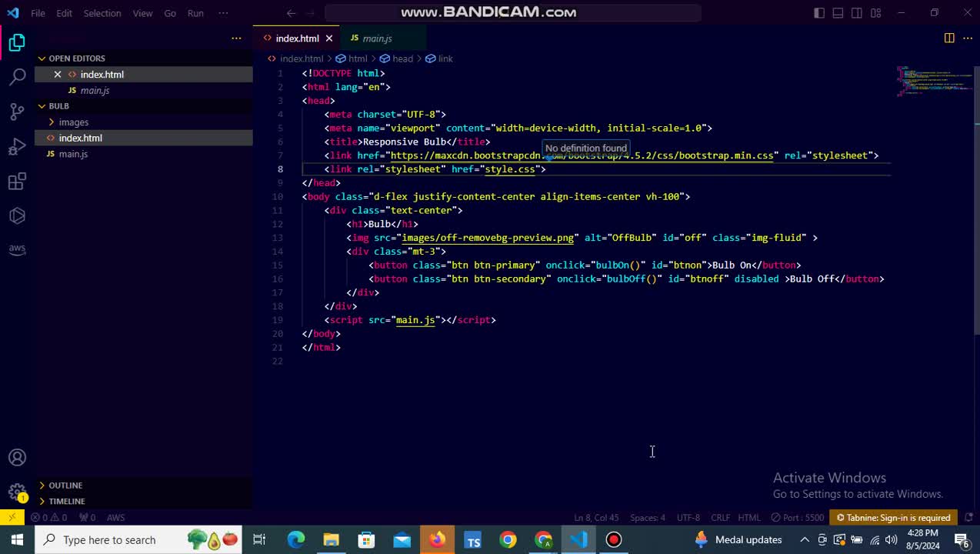Expand the TIMELINE section
The height and width of the screenshot is (554, 980).
pyautogui.click(x=66, y=502)
